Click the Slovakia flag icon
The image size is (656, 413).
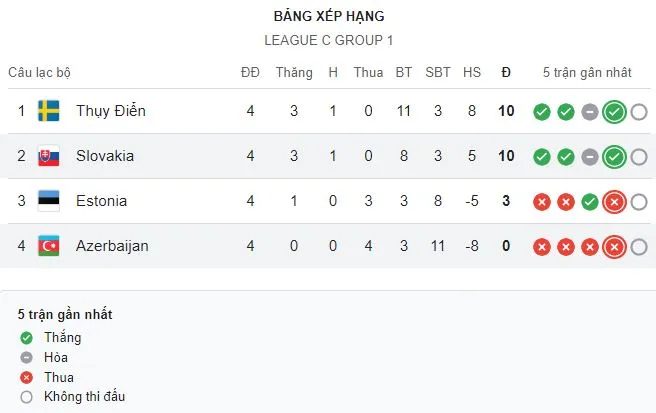click(x=49, y=156)
